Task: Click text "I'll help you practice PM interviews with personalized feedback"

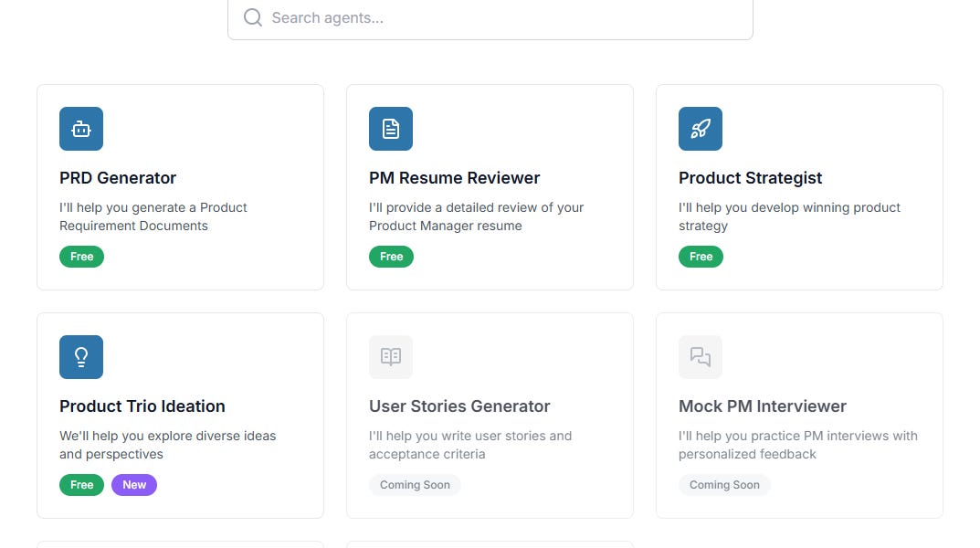Action: click(798, 445)
